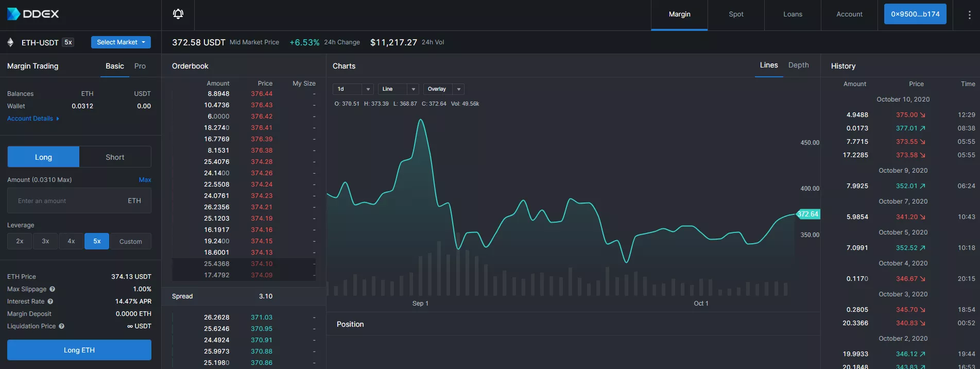980x369 pixels.
Task: Show the Depth chart view
Action: click(798, 65)
